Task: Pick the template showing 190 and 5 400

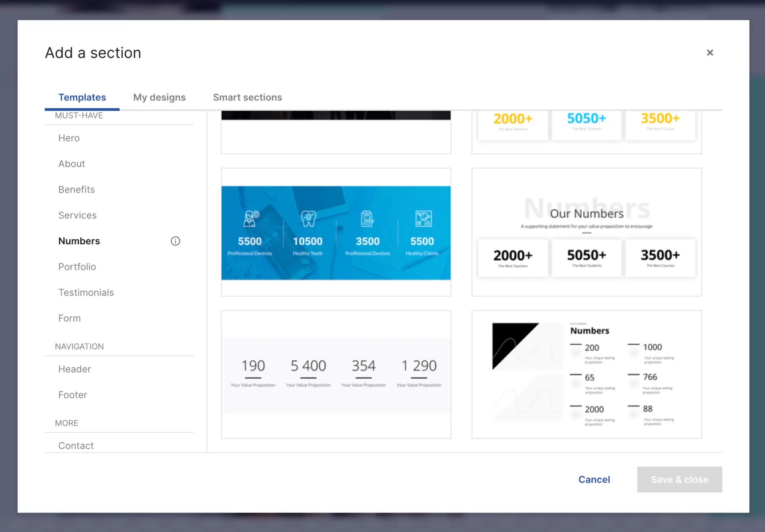Action: tap(335, 373)
